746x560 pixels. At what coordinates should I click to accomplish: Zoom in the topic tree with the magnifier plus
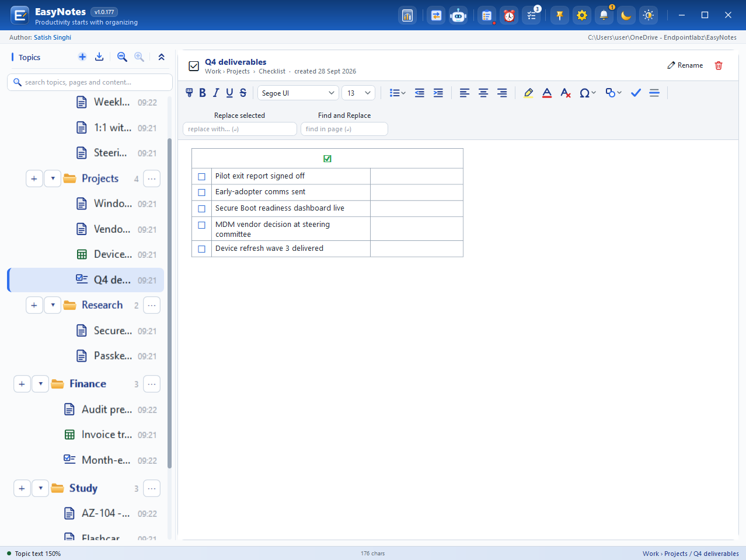(x=139, y=57)
